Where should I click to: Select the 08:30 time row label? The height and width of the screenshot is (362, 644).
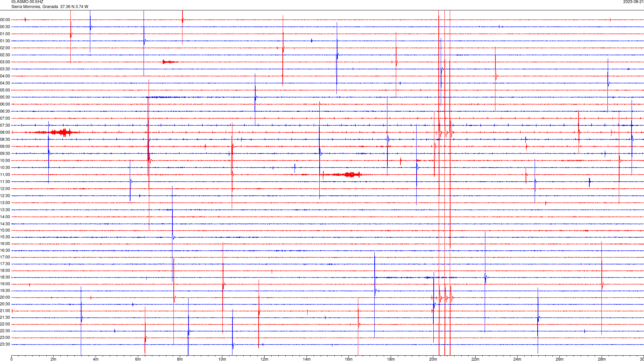5,139
